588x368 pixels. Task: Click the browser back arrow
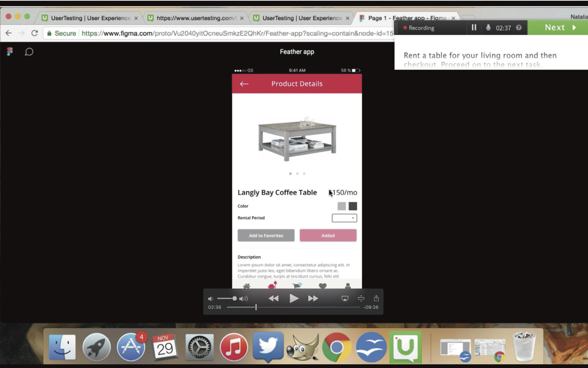tap(8, 33)
